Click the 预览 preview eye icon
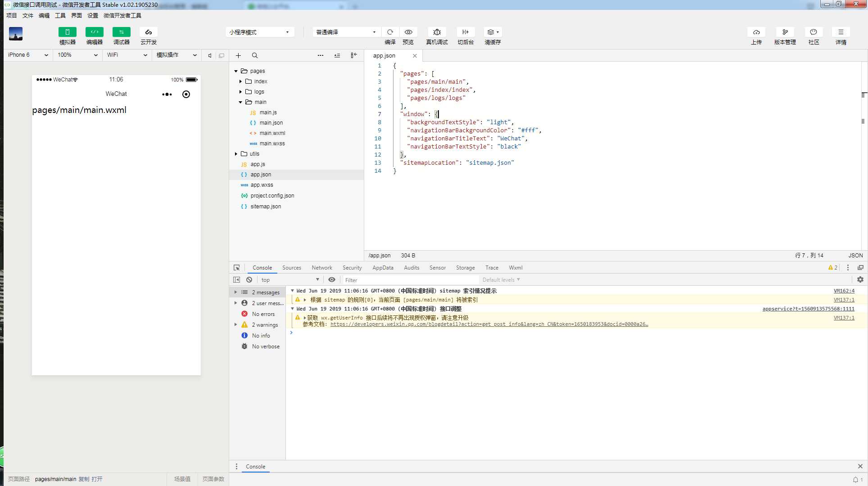This screenshot has width=868, height=486. pyautogui.click(x=408, y=32)
